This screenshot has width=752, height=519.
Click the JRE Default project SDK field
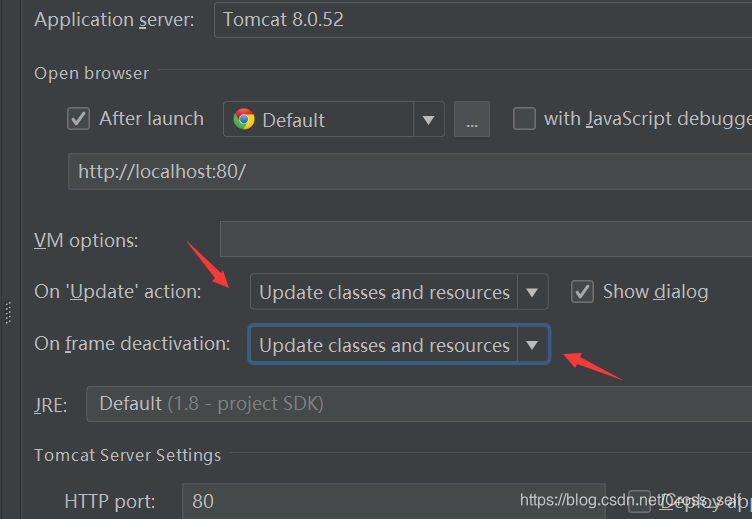coord(419,404)
